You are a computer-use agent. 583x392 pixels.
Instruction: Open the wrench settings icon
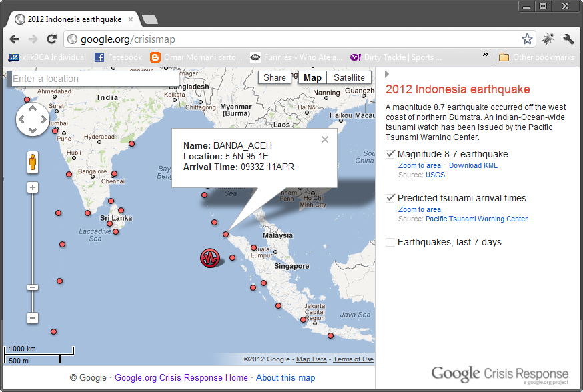[x=569, y=39]
